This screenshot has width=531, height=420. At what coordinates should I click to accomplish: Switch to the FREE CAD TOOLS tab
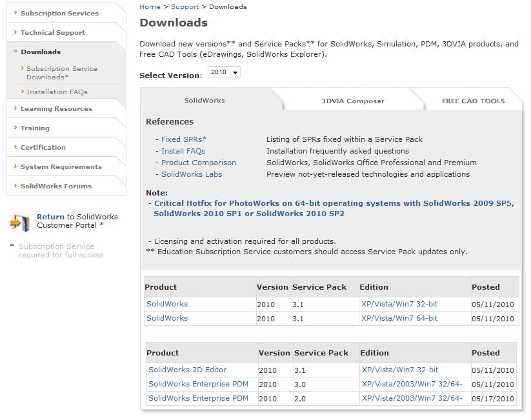click(473, 101)
